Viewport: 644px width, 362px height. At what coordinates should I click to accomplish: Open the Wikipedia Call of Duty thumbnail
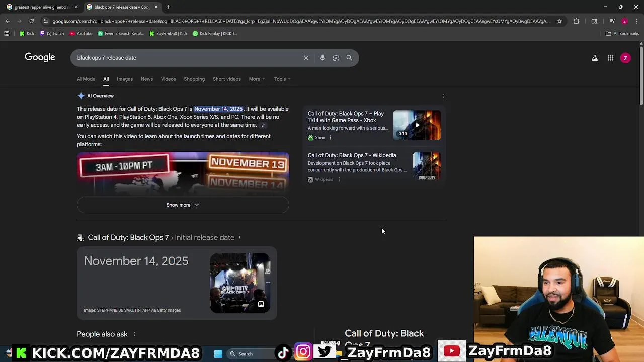coord(427,166)
